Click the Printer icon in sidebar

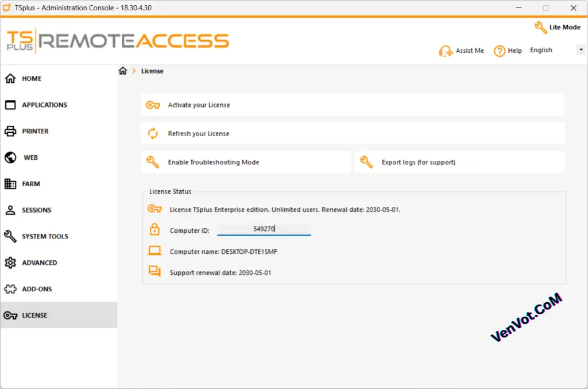[10, 131]
